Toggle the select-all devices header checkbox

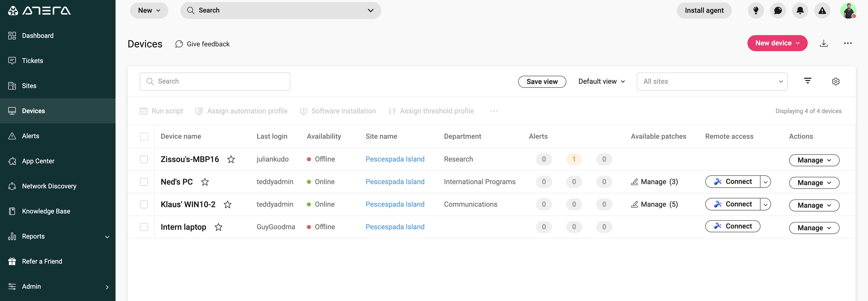(x=144, y=136)
